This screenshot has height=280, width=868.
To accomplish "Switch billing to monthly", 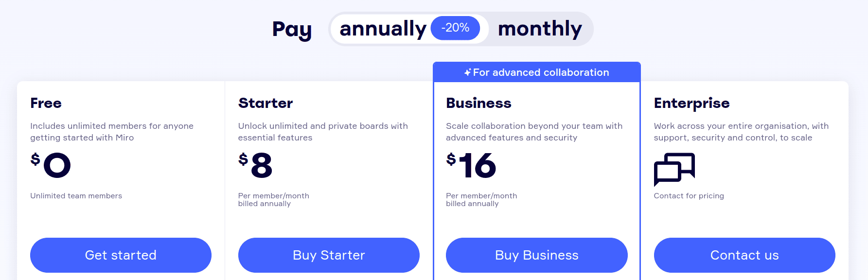I will point(540,29).
